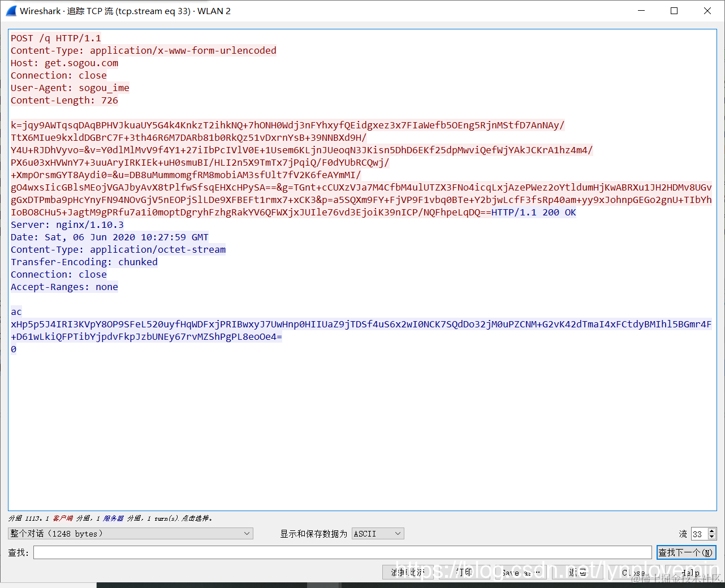725x588 pixels.
Task: Click the red 'Connection: close' request header
Action: coord(59,76)
